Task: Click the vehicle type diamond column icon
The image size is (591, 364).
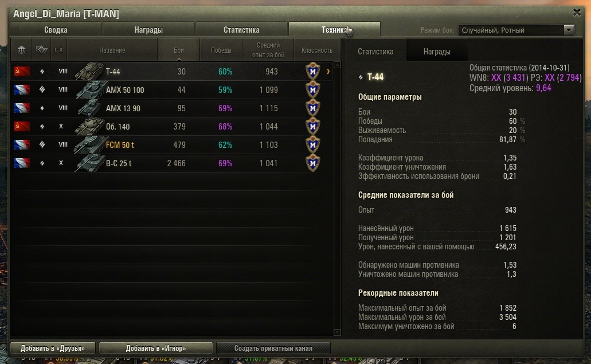Action: point(41,49)
